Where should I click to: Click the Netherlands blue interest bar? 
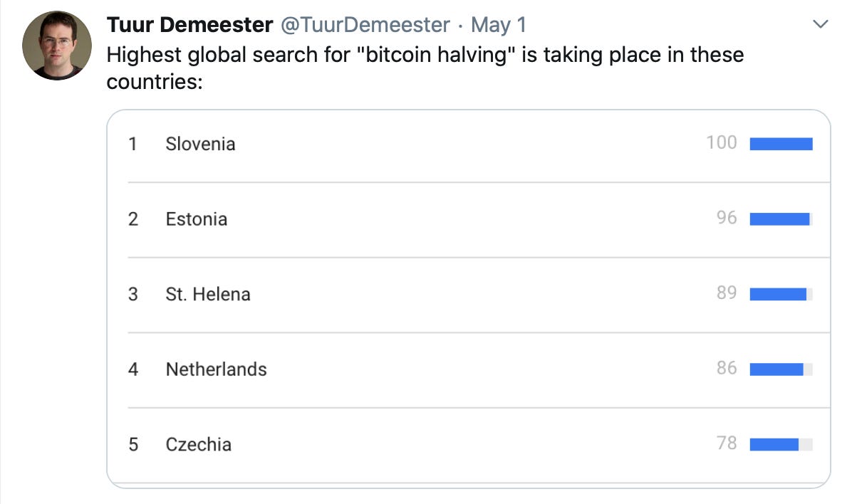click(x=776, y=369)
